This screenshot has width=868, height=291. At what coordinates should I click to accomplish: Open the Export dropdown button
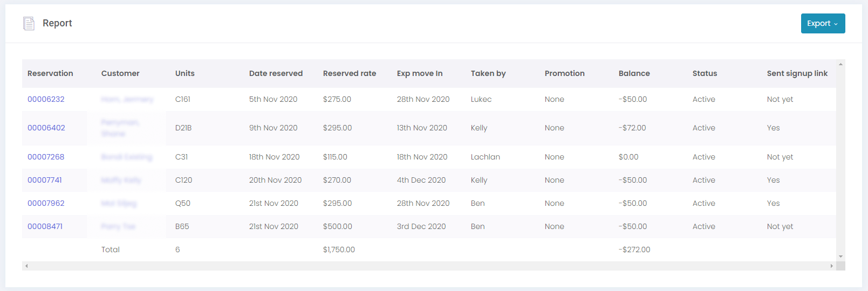point(822,23)
